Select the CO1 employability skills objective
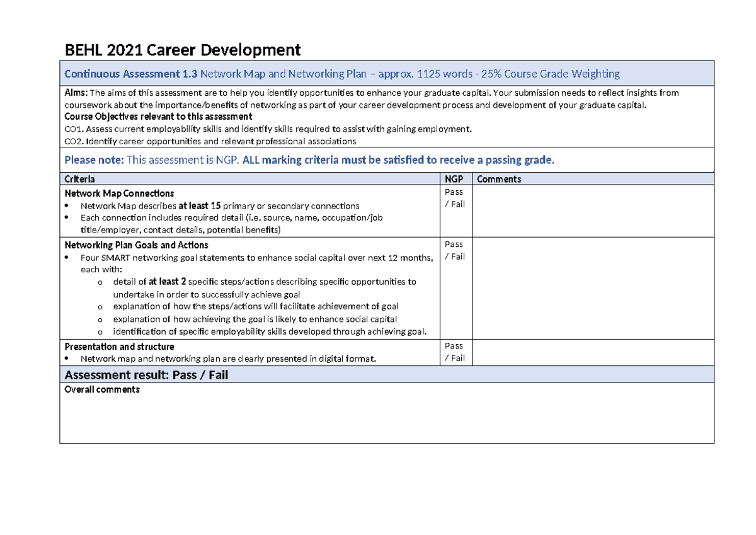Screen dimensions: 756x535 (268, 129)
